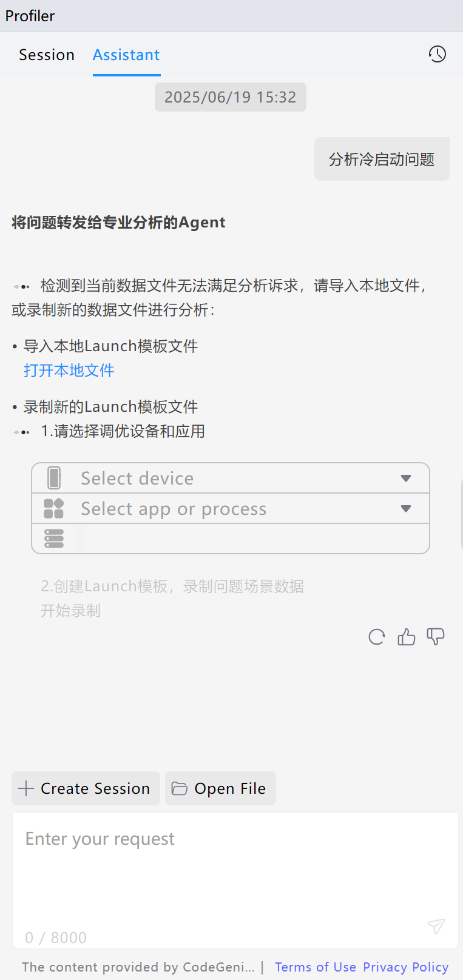Screen dimensions: 463x980
Task: Open the process selector in the third row
Action: pyautogui.click(x=243, y=539)
